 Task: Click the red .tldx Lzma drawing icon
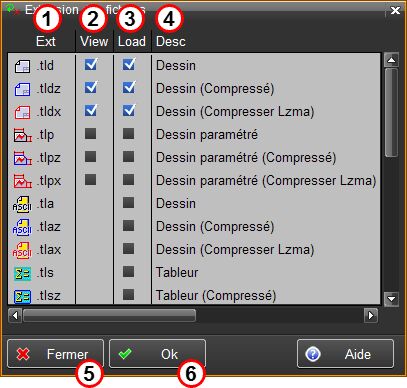pyautogui.click(x=22, y=112)
